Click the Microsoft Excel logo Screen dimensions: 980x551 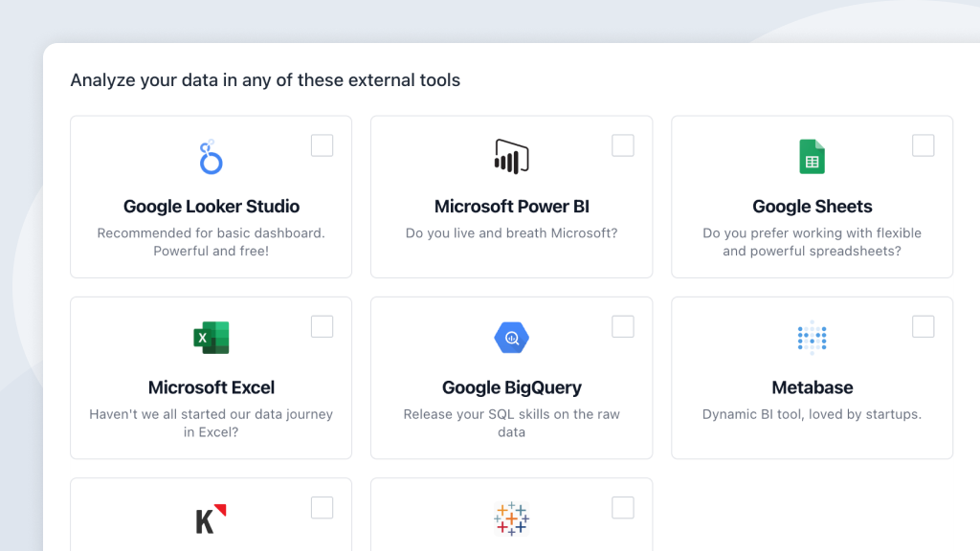[x=211, y=337]
